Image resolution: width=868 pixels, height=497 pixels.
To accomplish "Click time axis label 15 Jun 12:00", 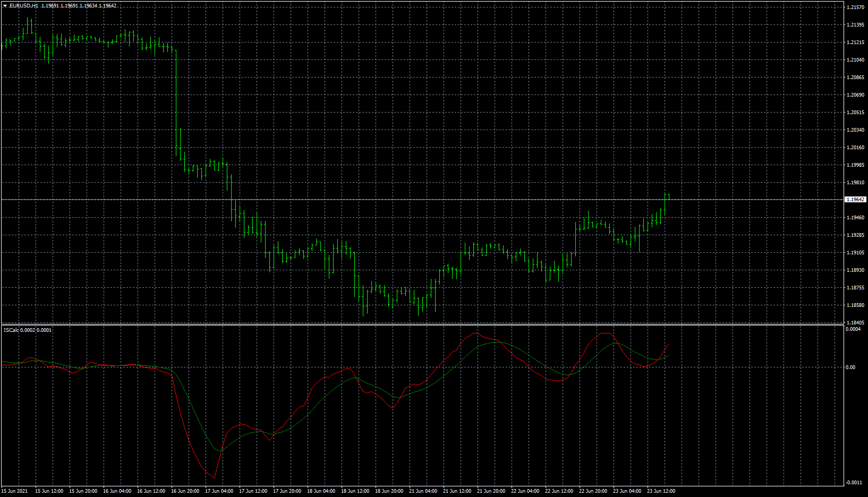I will pyautogui.click(x=49, y=491).
